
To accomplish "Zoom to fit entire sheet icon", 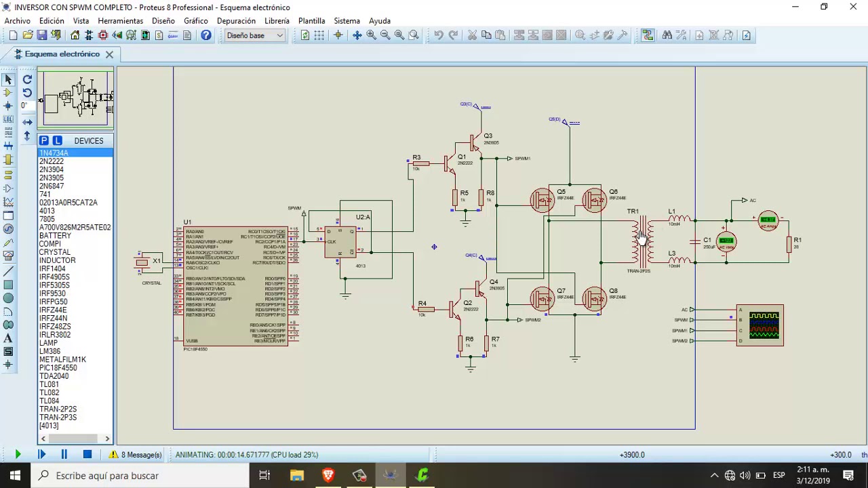I will (x=399, y=35).
